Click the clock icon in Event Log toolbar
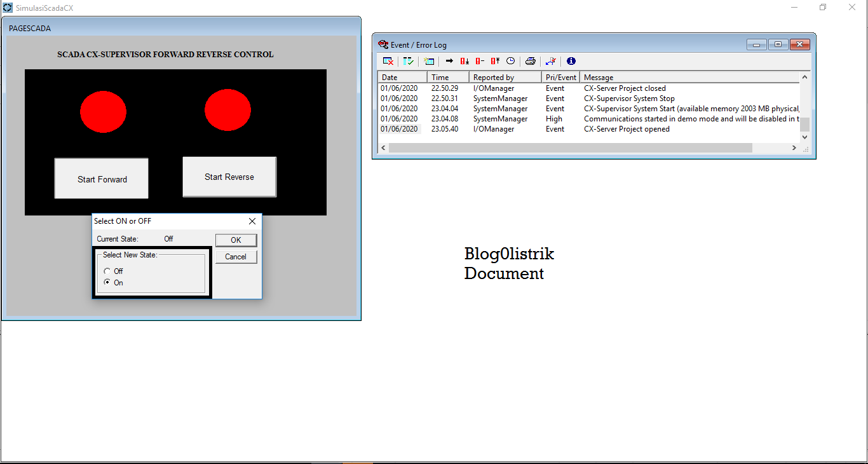The height and width of the screenshot is (464, 868). tap(510, 61)
